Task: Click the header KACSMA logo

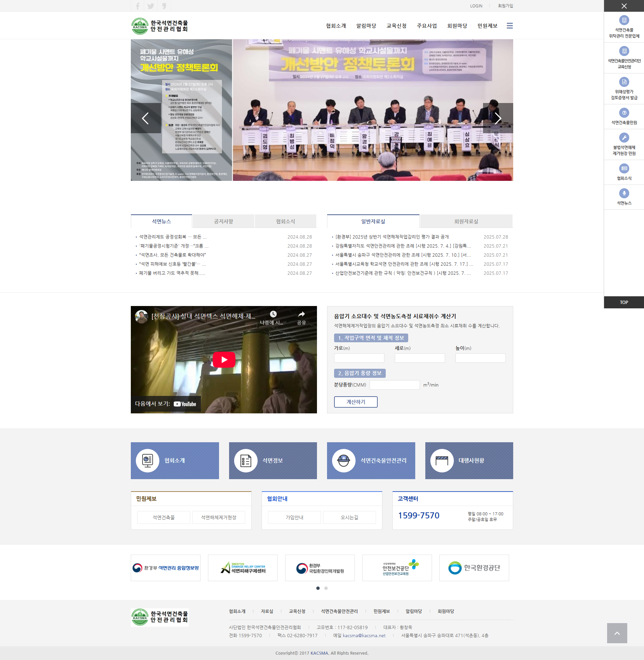Action: coord(159,26)
